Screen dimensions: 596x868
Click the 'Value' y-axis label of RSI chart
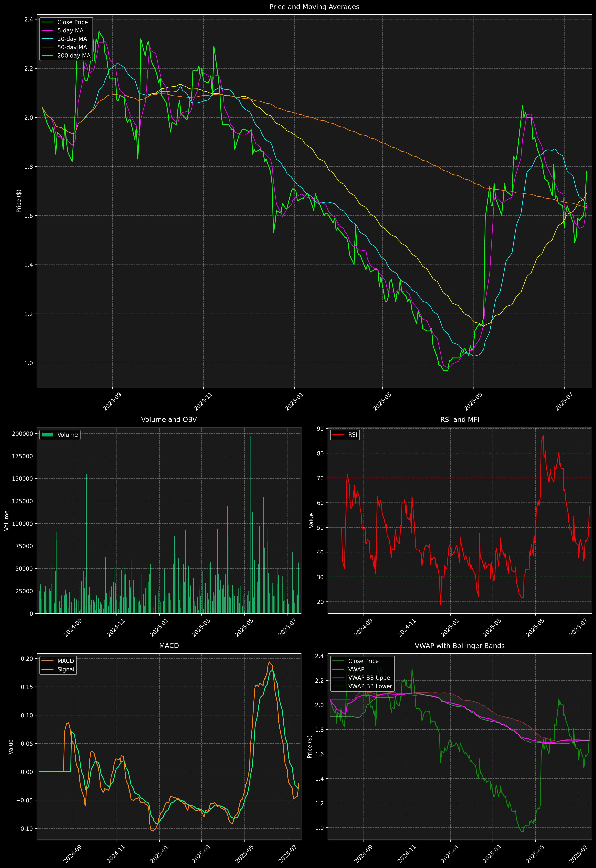click(311, 521)
